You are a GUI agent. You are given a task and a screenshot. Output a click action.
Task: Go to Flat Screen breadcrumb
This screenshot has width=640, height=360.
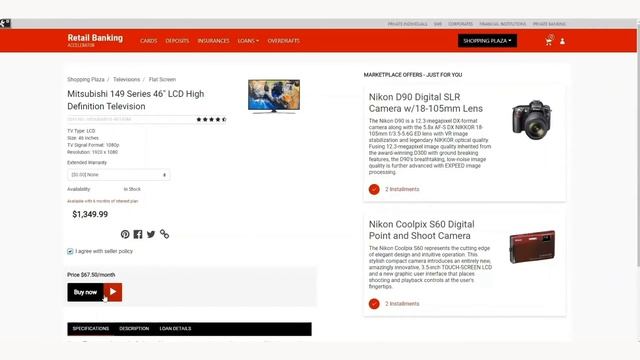162,80
